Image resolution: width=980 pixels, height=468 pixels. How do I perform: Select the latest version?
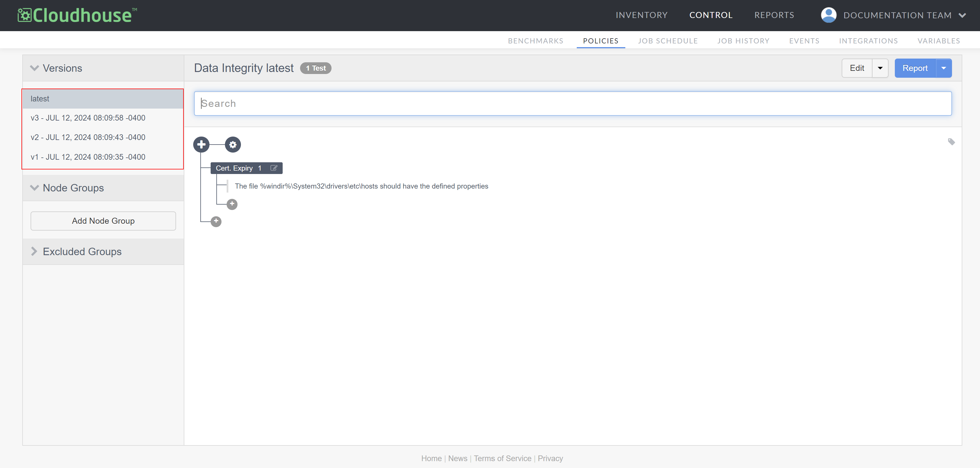103,99
